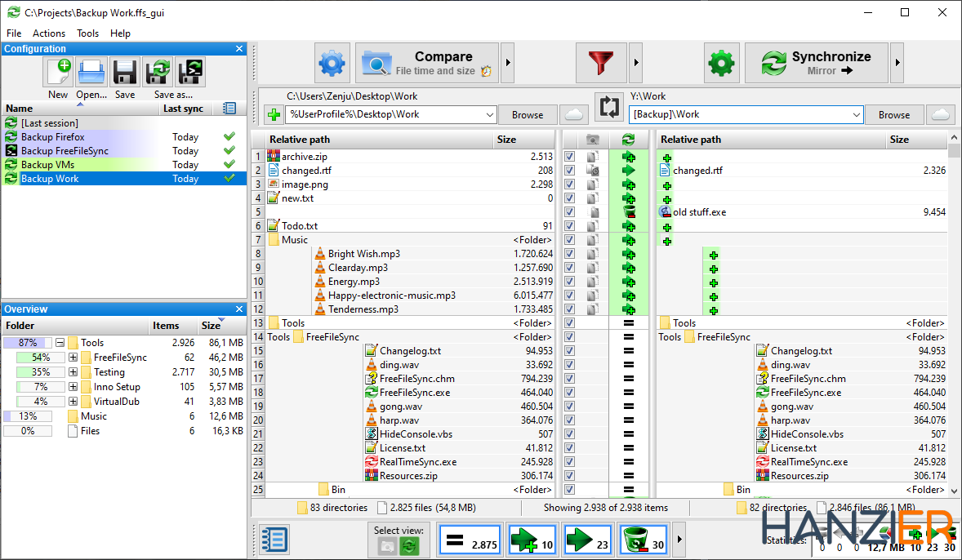Click the overview list icon at bottom left

(x=274, y=540)
